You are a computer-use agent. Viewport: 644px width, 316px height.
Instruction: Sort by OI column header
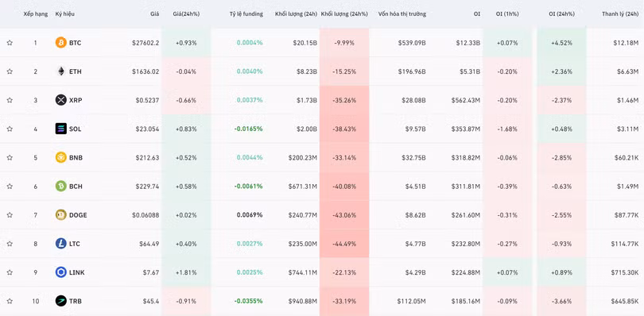pos(476,14)
